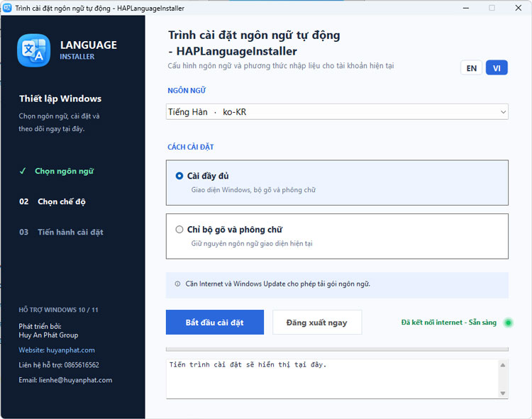Click the dropdown arrow of the language combo box
The image size is (532, 419).
(503, 112)
